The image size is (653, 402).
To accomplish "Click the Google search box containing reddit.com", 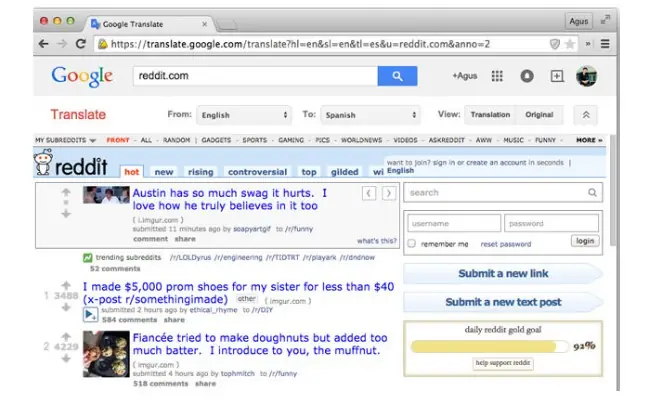I will pyautogui.click(x=255, y=76).
